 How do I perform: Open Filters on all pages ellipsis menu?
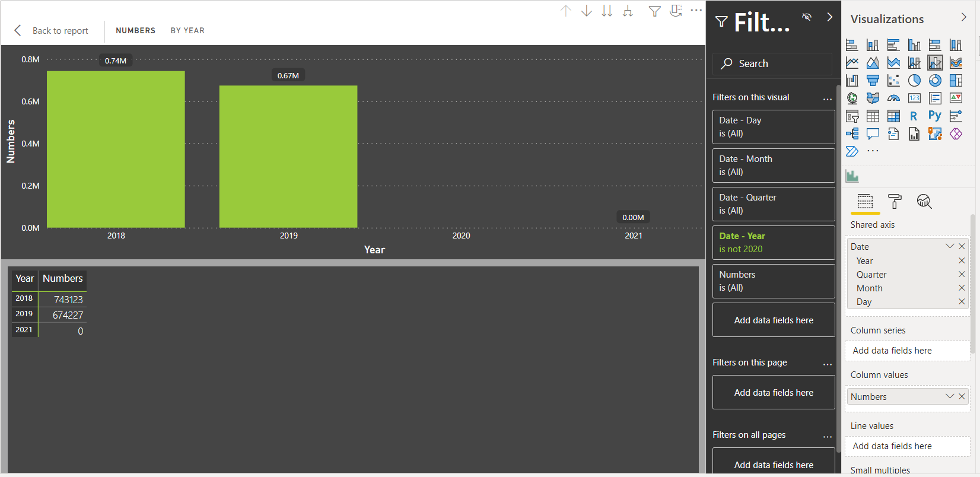[828, 437]
